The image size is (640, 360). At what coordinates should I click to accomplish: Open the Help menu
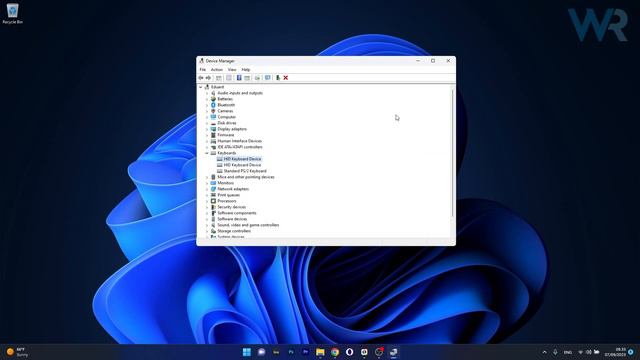coord(246,70)
